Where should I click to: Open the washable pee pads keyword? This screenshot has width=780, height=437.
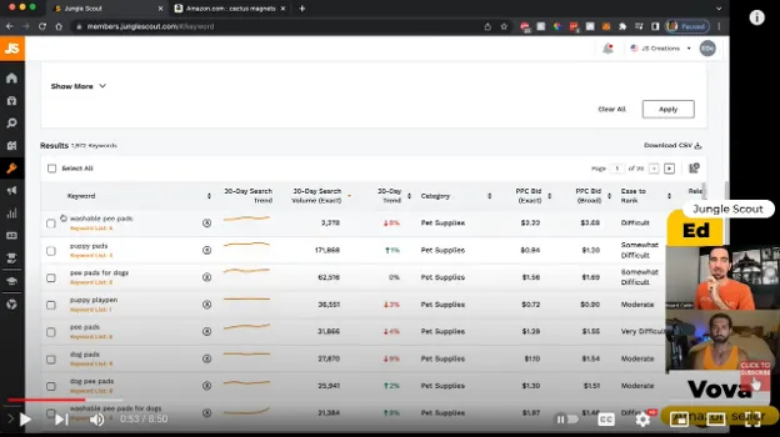(101, 218)
